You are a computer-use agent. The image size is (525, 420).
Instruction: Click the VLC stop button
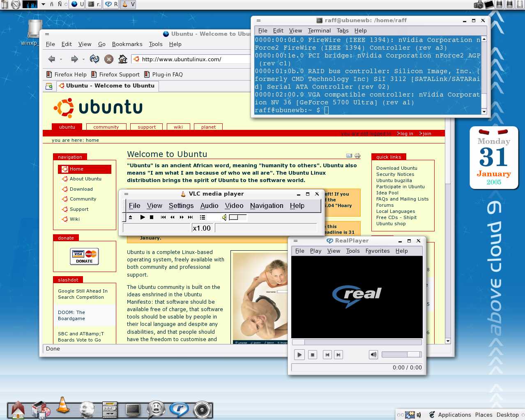[152, 217]
